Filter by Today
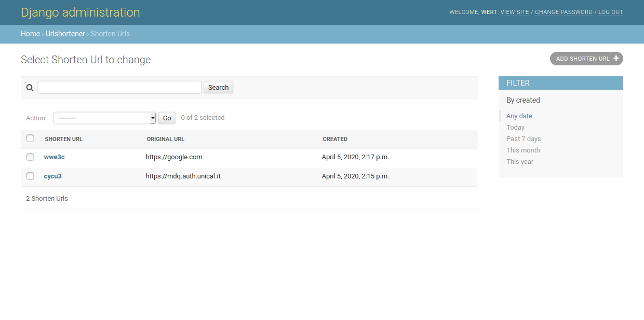 point(515,128)
